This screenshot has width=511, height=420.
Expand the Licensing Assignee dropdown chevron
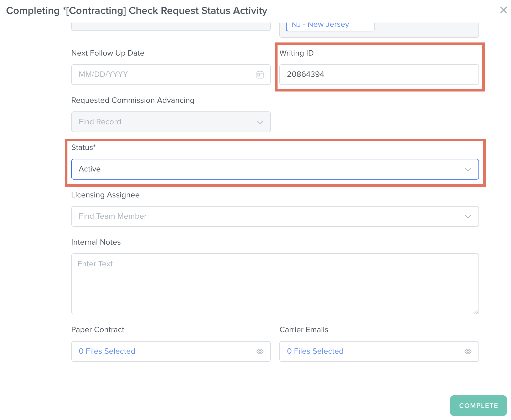[x=468, y=217]
